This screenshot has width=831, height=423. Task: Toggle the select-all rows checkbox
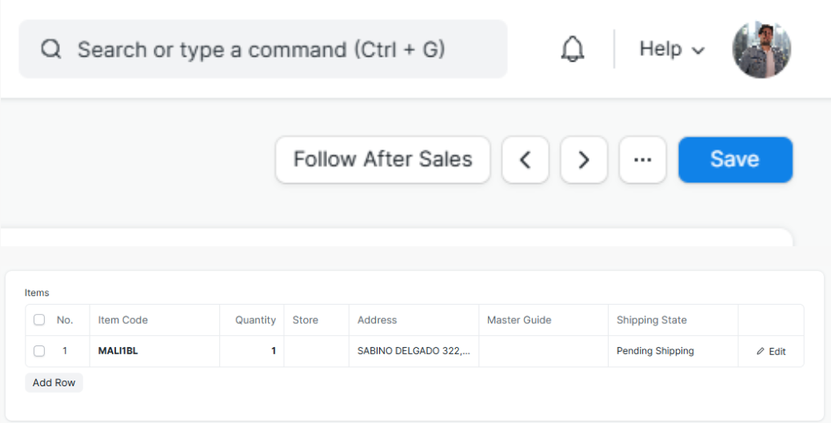(x=39, y=320)
